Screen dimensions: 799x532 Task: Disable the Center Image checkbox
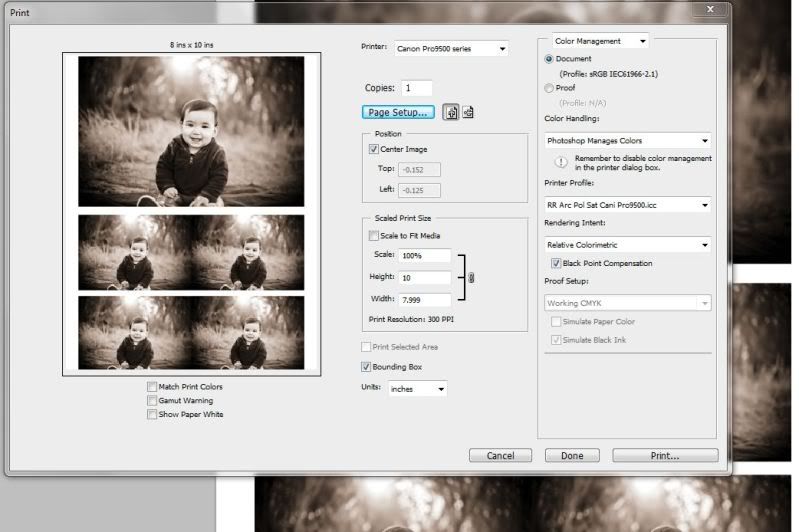pos(374,149)
